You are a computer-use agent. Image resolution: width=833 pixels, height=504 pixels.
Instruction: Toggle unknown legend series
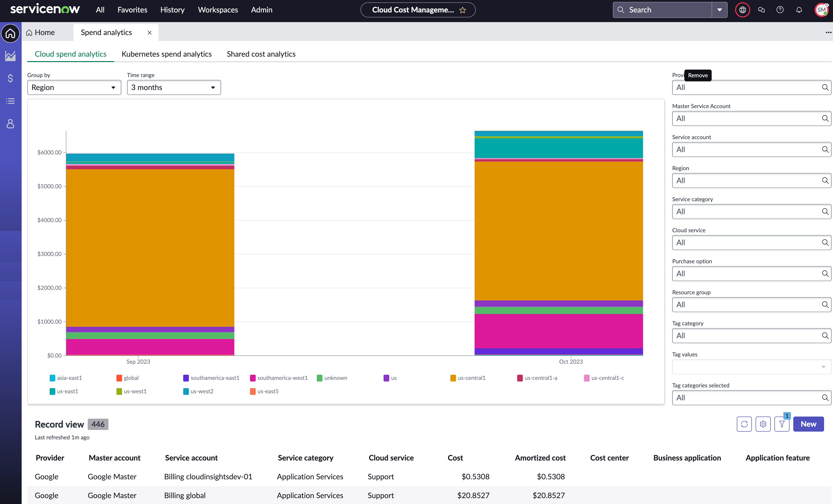tap(332, 378)
